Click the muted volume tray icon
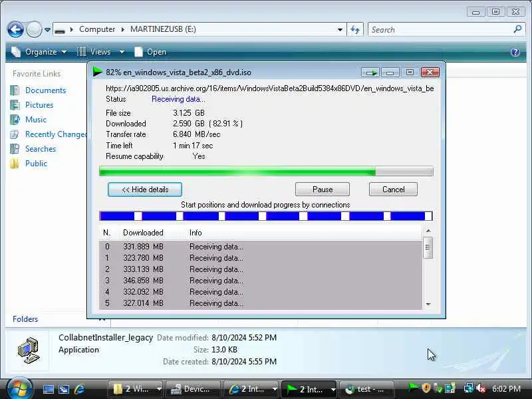Screen dimensions: 532x399 [481, 388]
